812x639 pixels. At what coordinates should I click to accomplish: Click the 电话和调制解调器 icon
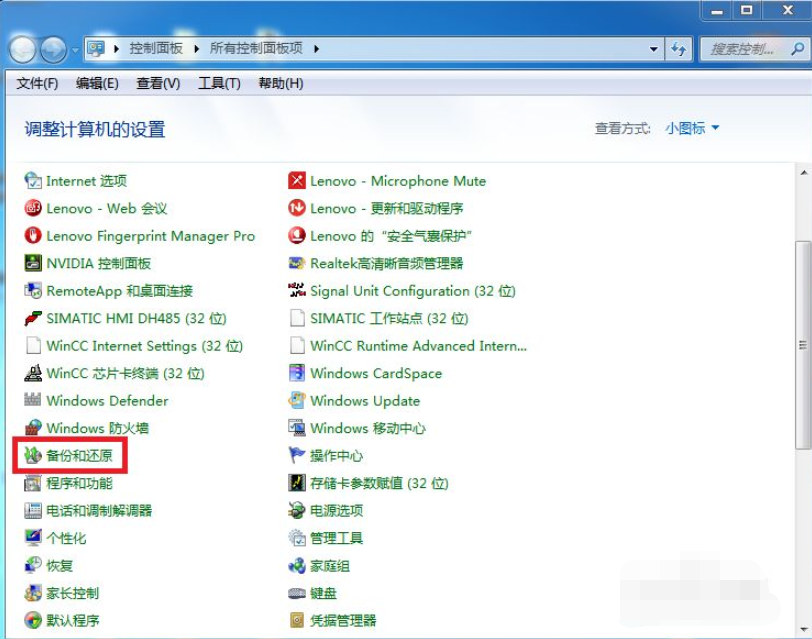33,511
